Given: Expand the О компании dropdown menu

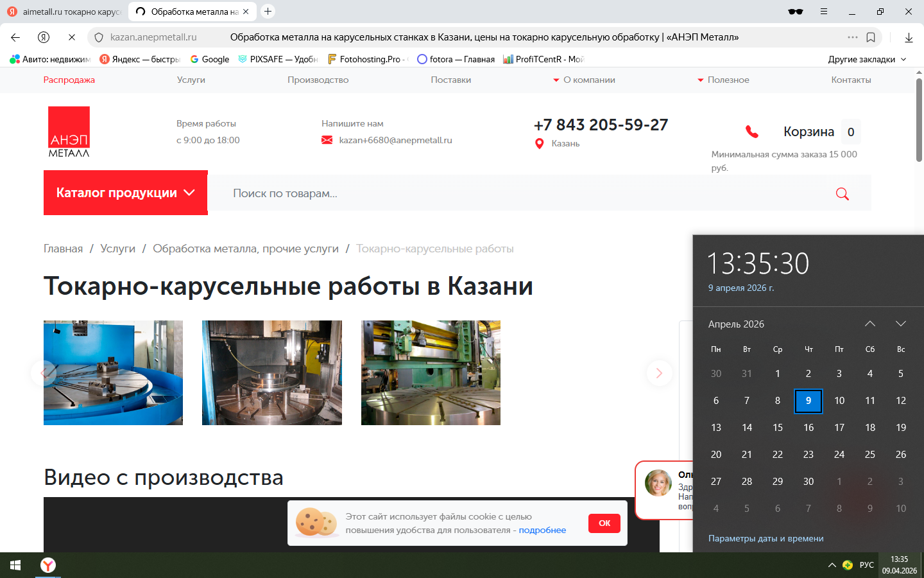Looking at the screenshot, I should 585,80.
